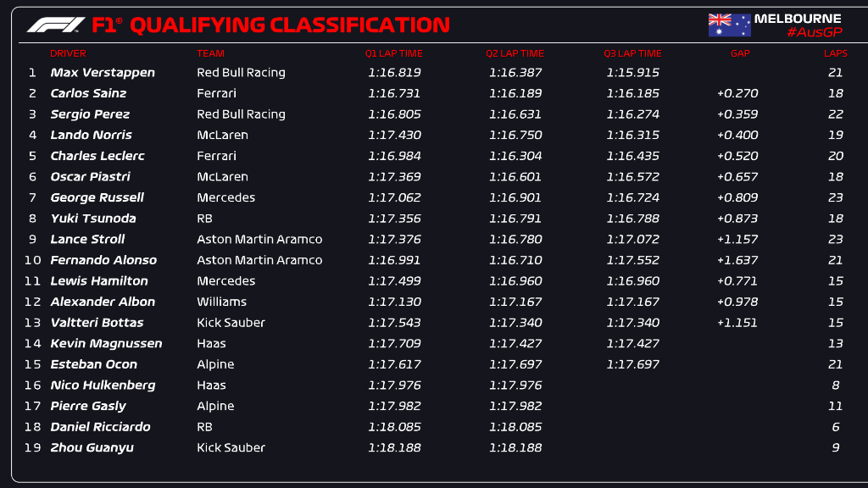Select Zhou Guanyu in last row
The height and width of the screenshot is (488, 868).
[x=92, y=447]
